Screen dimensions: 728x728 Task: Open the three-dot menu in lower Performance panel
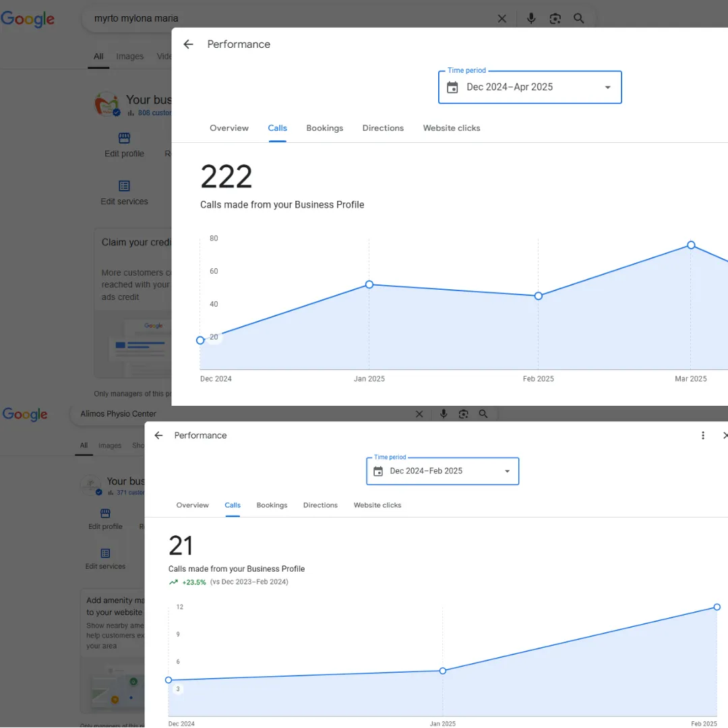pos(703,435)
